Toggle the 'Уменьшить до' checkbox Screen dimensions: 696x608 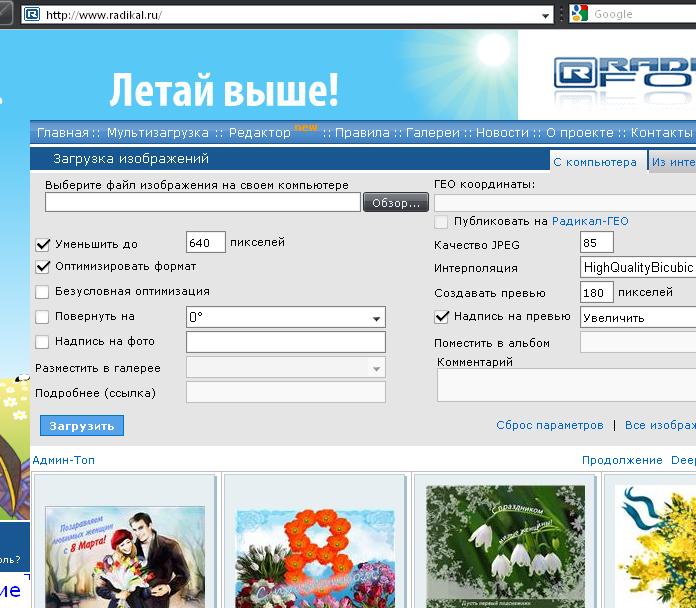coord(43,244)
